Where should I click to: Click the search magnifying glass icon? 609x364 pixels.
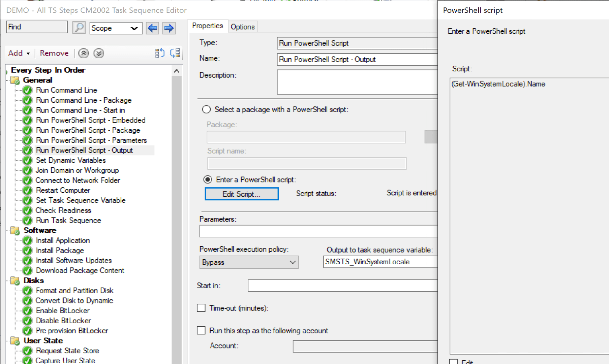[79, 27]
